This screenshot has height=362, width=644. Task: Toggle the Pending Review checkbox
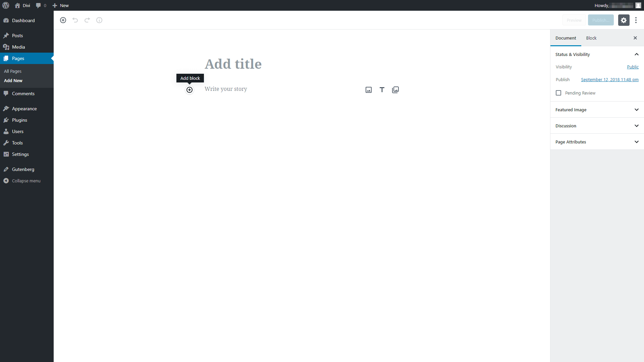(x=558, y=93)
